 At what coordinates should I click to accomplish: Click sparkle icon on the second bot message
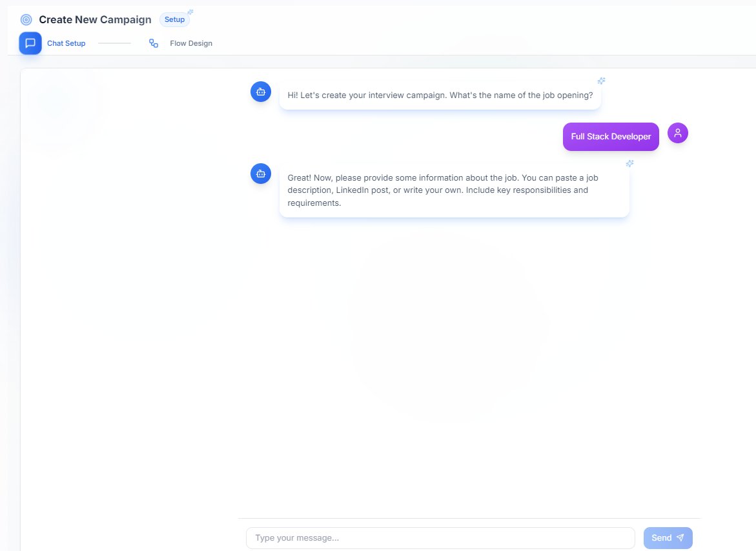point(629,164)
